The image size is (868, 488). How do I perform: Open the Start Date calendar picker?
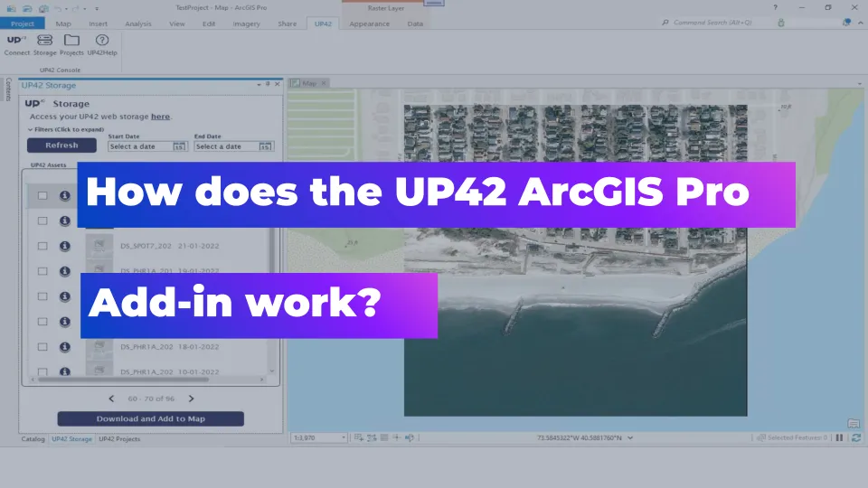(179, 146)
